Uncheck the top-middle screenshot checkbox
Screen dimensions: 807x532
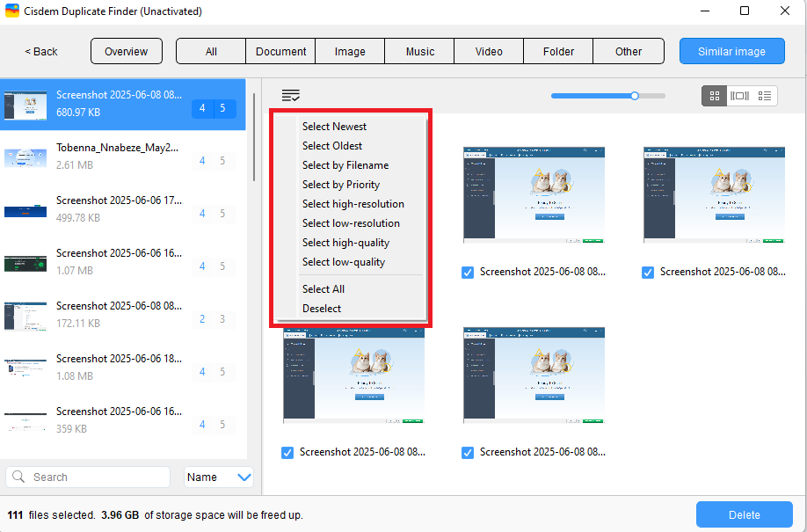[x=468, y=273]
